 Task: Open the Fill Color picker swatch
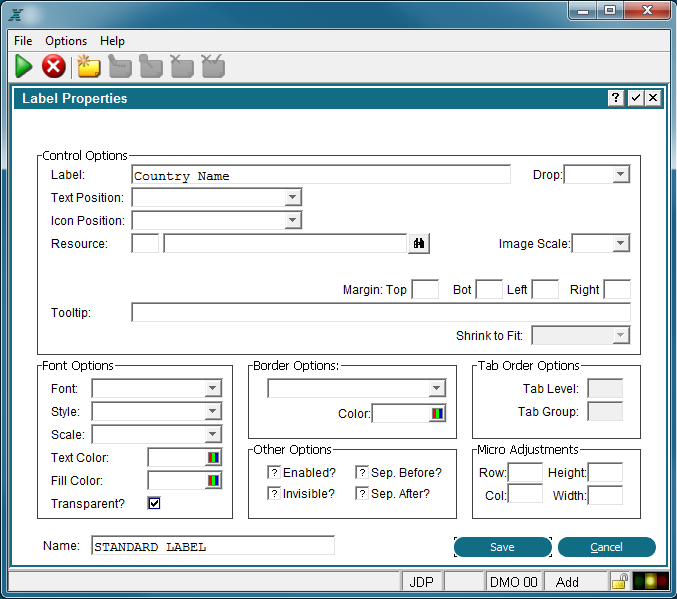213,480
